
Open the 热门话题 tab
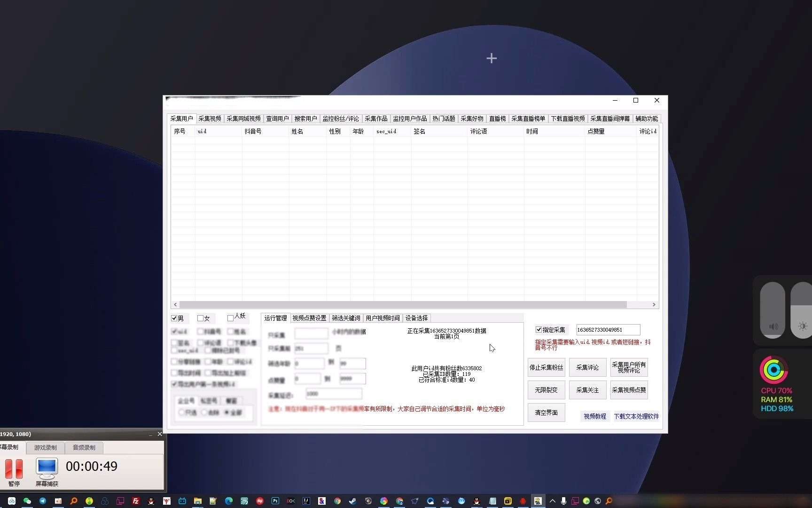pyautogui.click(x=444, y=119)
